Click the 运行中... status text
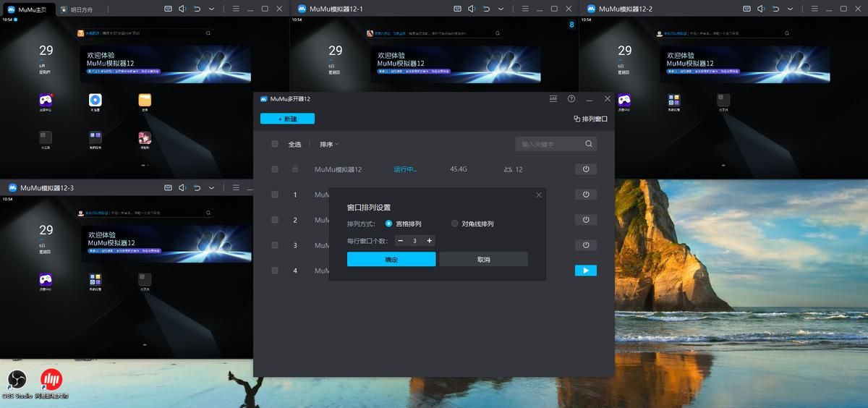This screenshot has width=868, height=408. (x=405, y=169)
